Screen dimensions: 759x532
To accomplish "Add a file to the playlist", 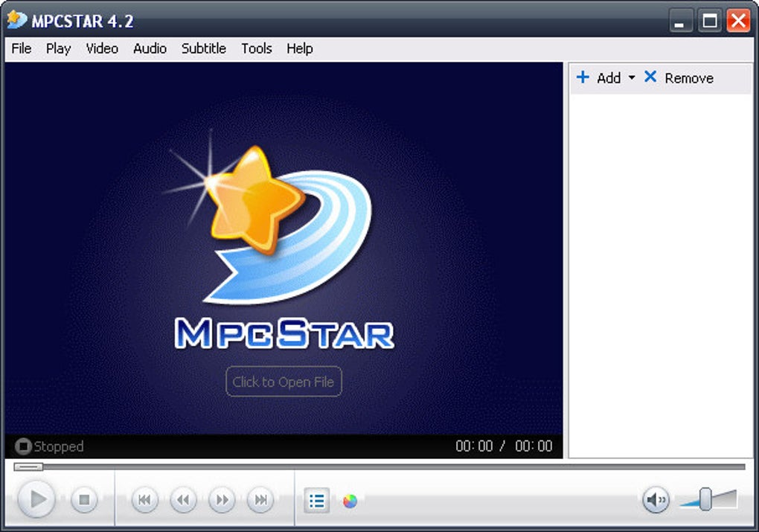I will [x=599, y=78].
